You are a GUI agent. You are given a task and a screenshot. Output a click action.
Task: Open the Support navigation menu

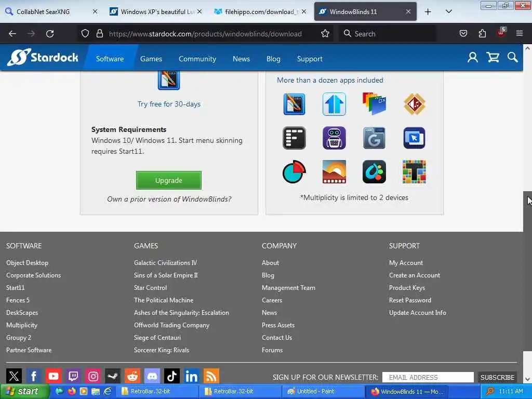(310, 59)
